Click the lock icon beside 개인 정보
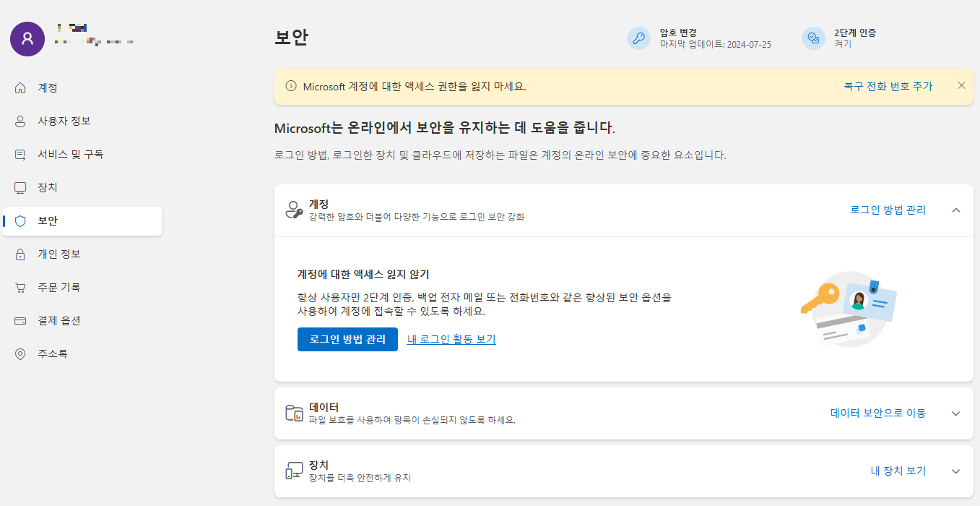This screenshot has height=506, width=980. click(20, 254)
